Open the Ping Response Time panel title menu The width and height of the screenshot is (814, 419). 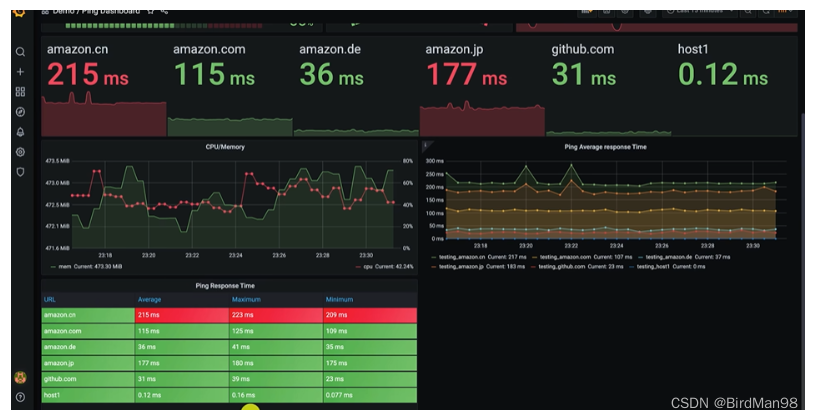(x=225, y=286)
